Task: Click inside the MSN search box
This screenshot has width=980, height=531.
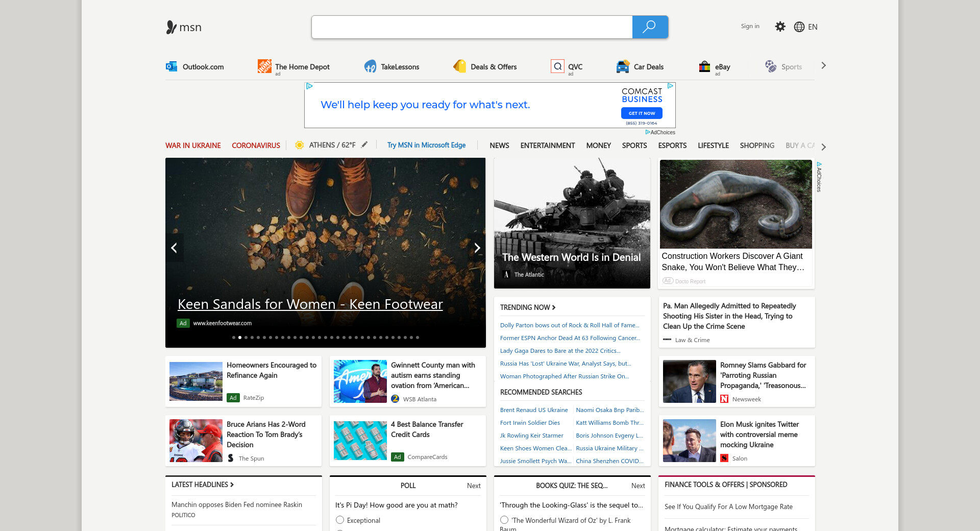Action: pos(472,27)
